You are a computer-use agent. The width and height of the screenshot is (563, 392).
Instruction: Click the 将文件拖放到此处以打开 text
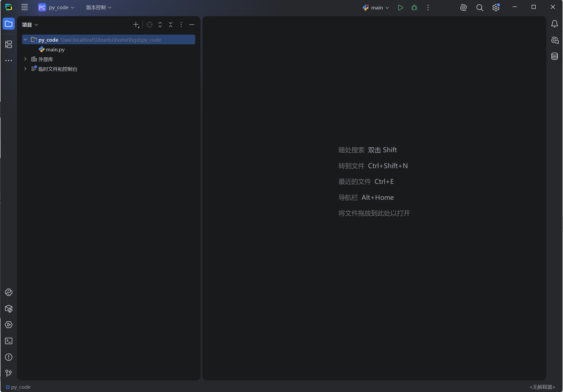point(374,213)
